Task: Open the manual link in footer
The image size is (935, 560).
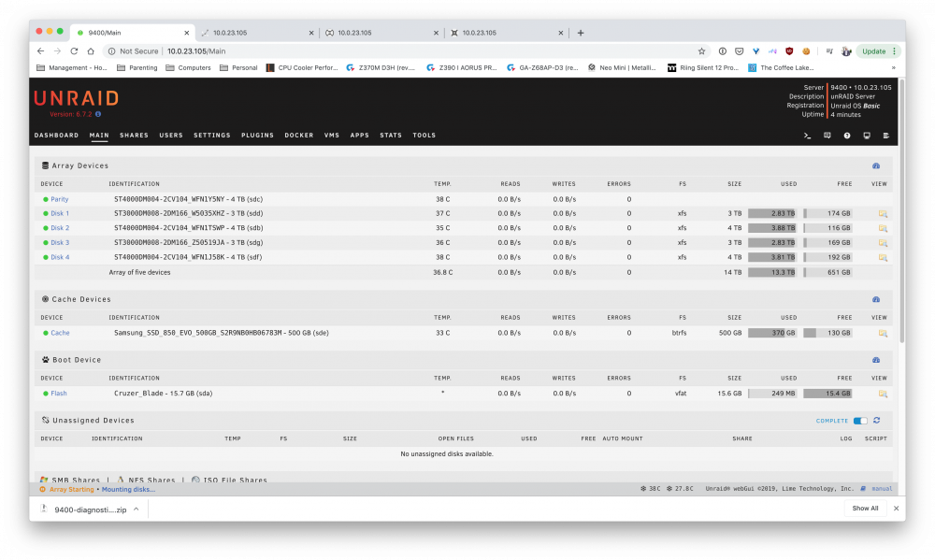Action: tap(882, 489)
